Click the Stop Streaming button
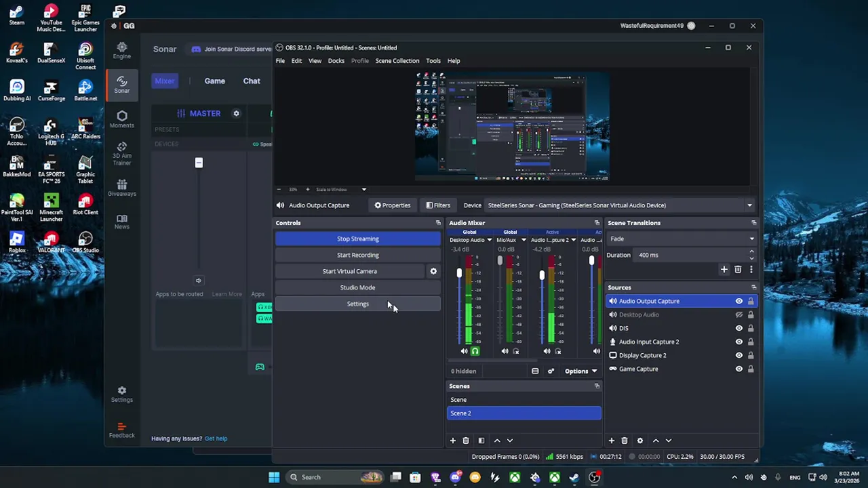 tap(358, 239)
